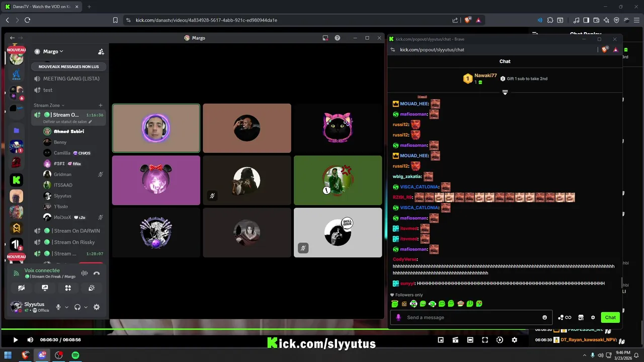This screenshot has height=362, width=644.
Task: Open playback speed control icon
Action: click(500, 340)
